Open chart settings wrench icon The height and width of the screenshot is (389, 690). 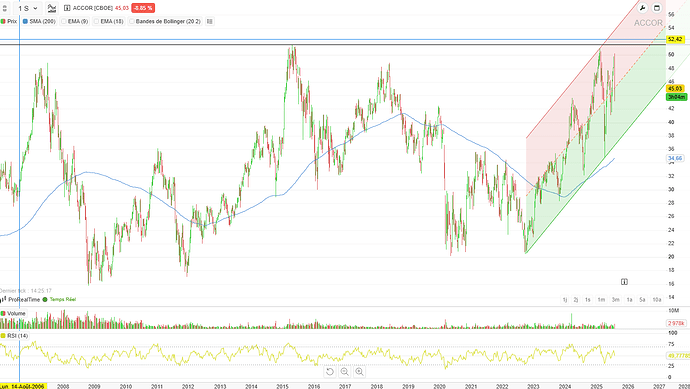point(642,8)
